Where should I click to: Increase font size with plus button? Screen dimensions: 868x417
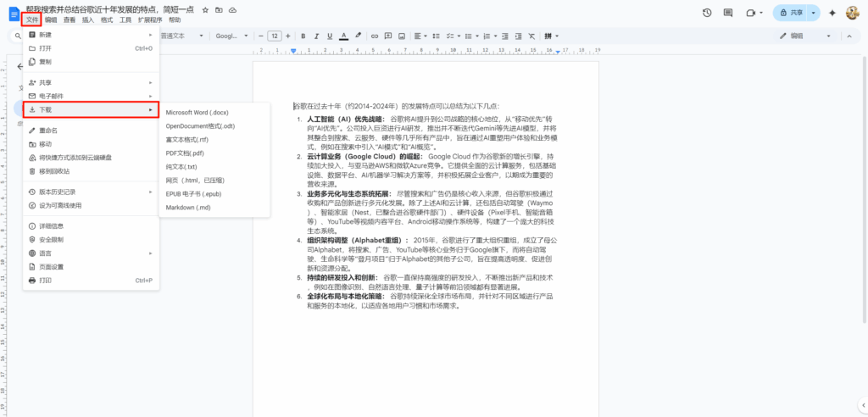[288, 36]
